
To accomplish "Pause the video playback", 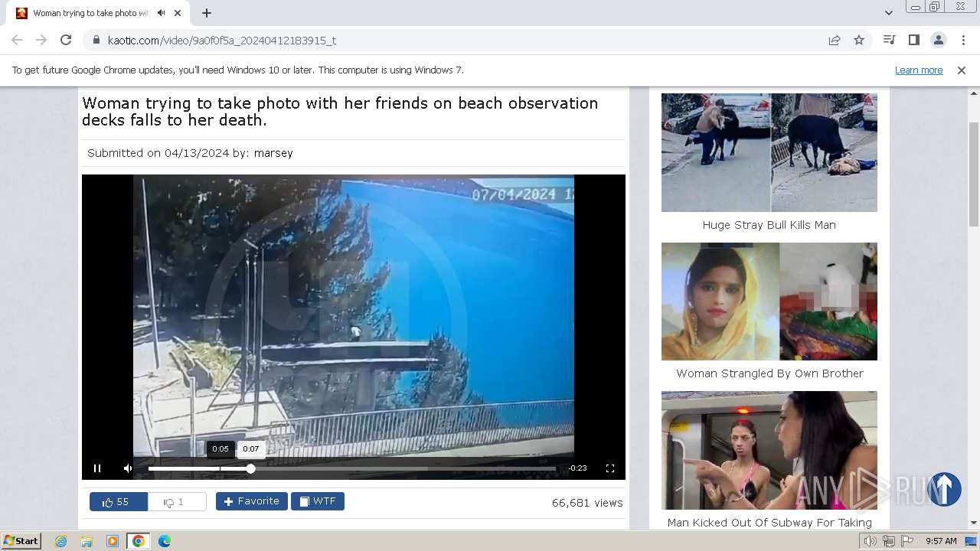I will [97, 468].
